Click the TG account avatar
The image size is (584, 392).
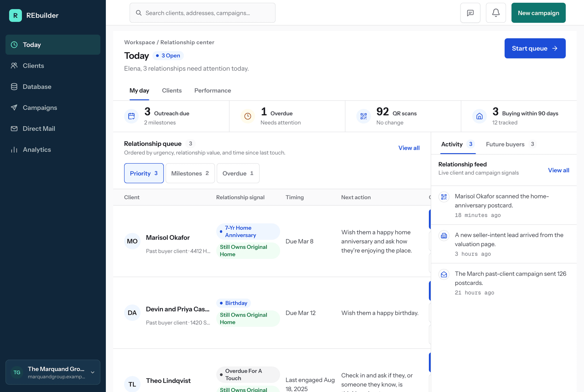(17, 372)
